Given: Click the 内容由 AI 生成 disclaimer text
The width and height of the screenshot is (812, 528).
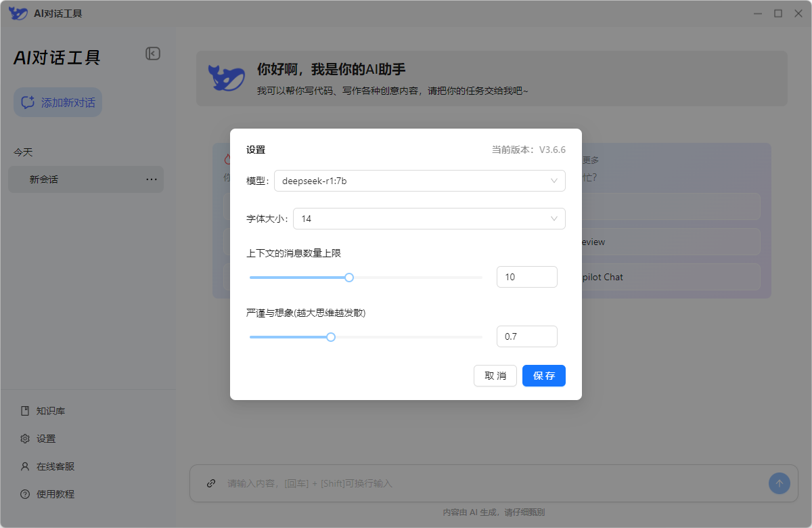Looking at the screenshot, I should tap(494, 512).
